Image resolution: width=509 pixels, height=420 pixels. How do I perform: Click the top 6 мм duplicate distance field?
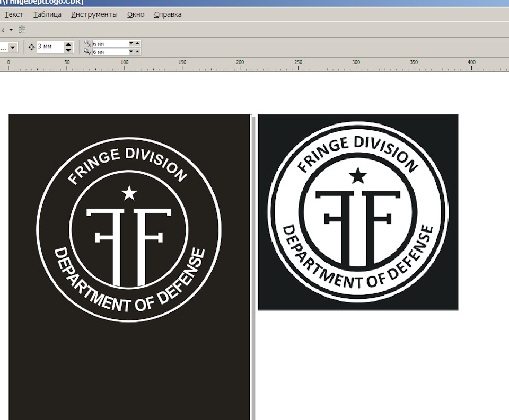coord(110,43)
